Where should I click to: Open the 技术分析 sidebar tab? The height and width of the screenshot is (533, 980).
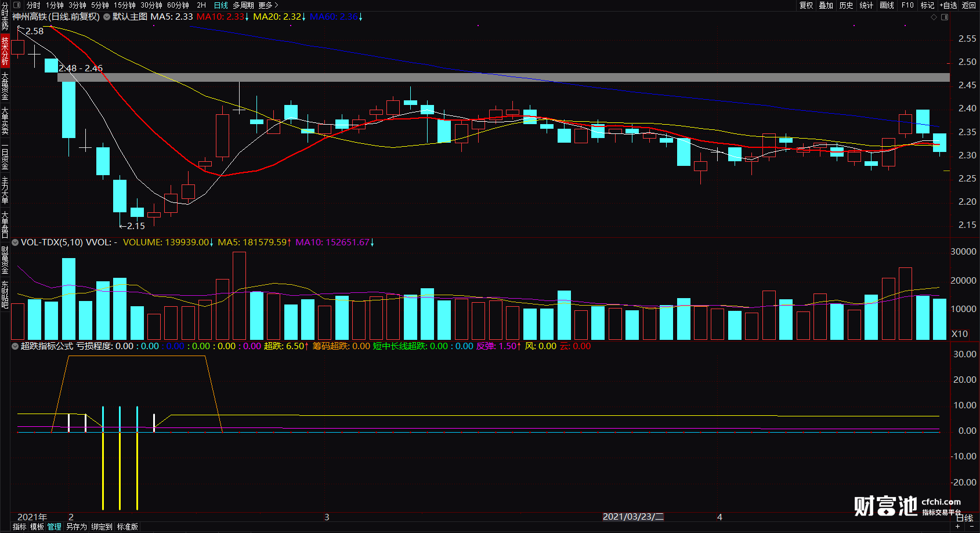[5, 50]
